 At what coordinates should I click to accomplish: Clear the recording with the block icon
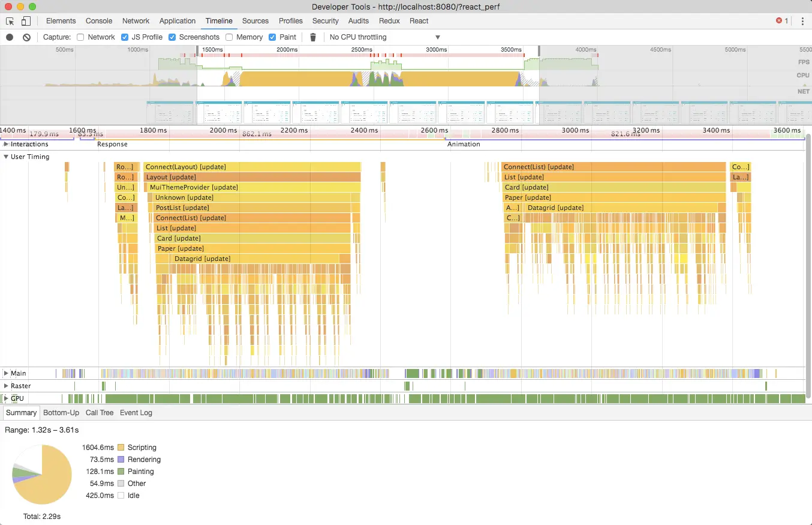pyautogui.click(x=25, y=37)
